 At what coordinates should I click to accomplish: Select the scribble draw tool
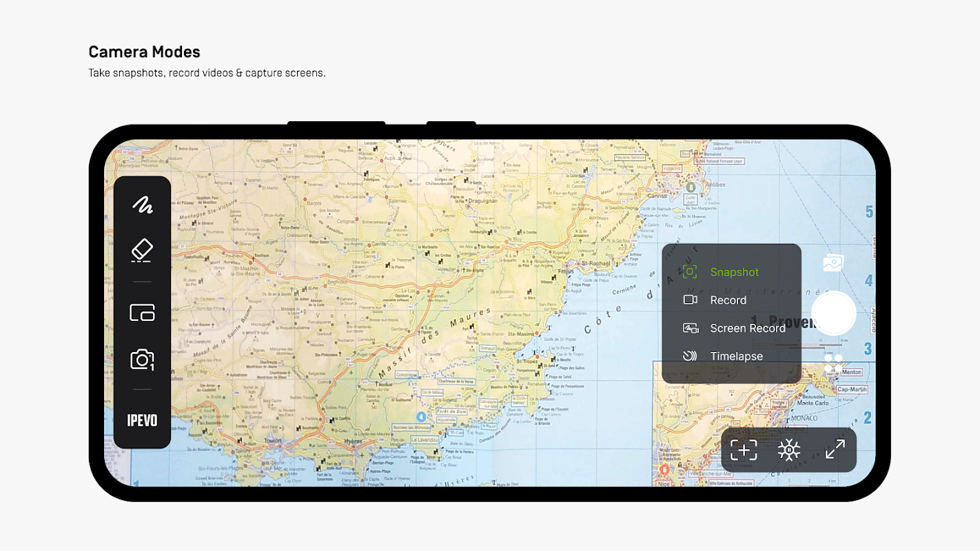point(143,205)
